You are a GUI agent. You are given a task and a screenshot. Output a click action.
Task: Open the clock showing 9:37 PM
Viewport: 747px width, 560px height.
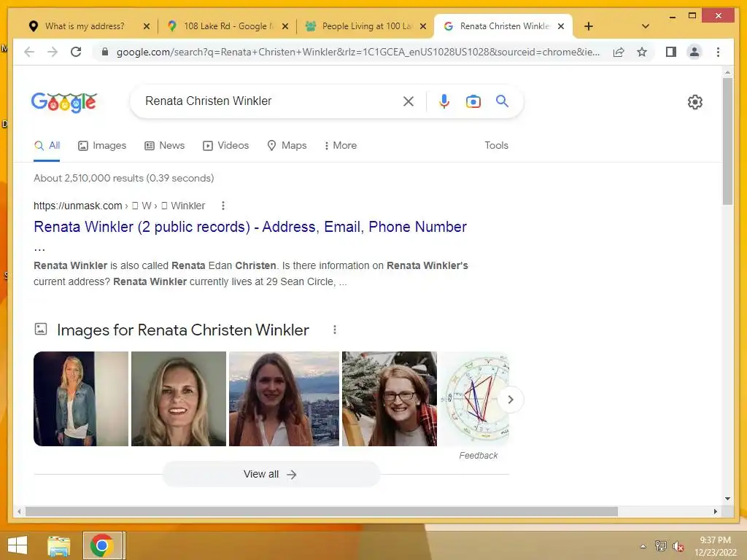(x=715, y=546)
